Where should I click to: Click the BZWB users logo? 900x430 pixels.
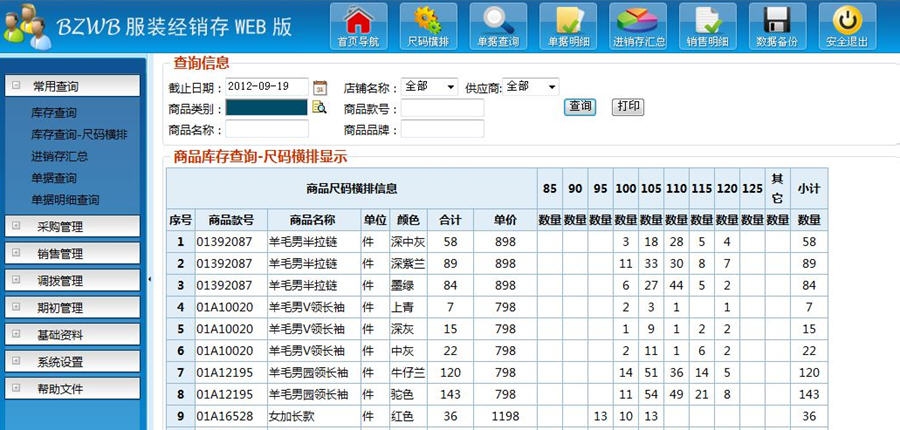[26, 26]
